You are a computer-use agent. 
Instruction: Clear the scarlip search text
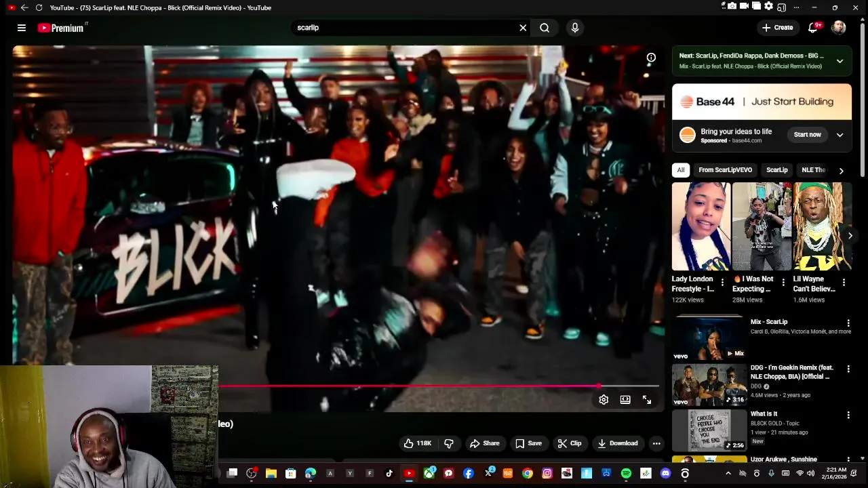tap(523, 28)
